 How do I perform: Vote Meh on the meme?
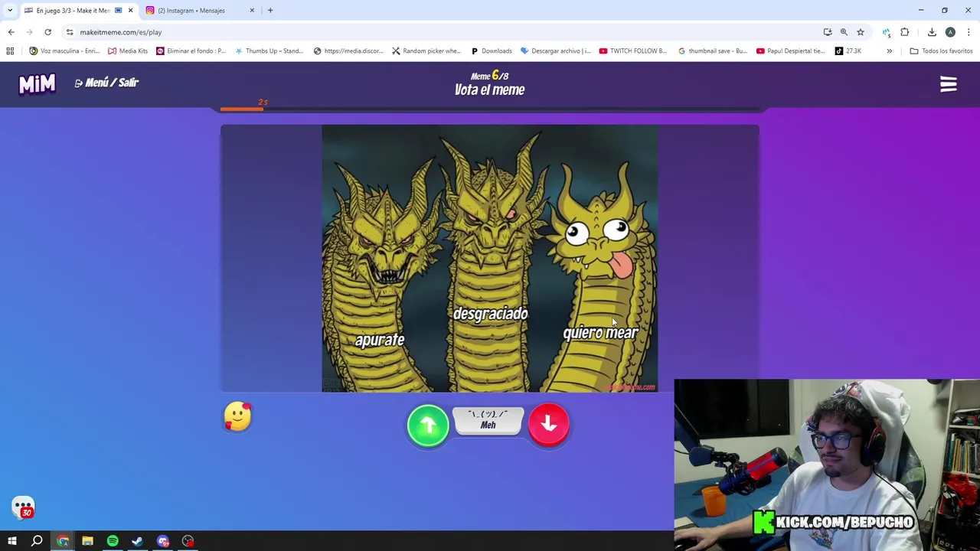488,420
